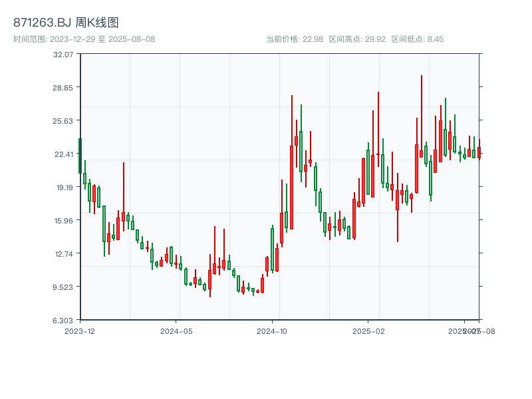Click the 19.19 y-axis label
The image size is (532, 399).
(x=65, y=188)
